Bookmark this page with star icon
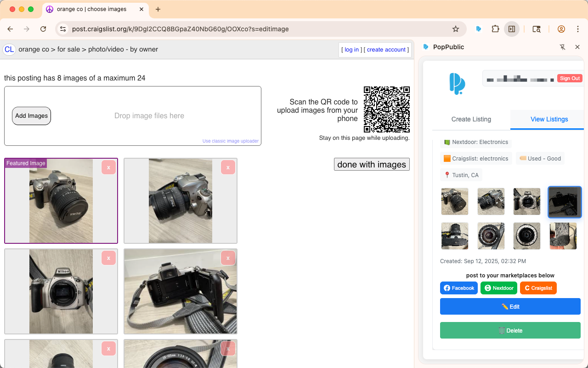588x368 pixels. [x=456, y=29]
